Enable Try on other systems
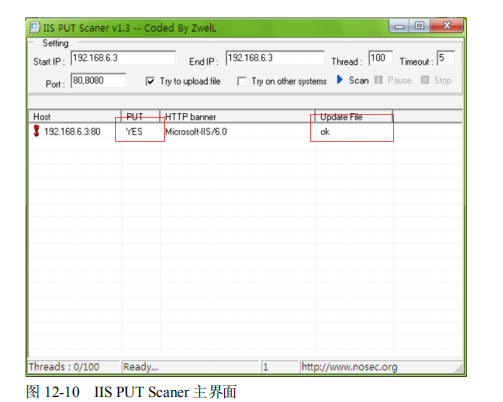Image resolution: width=503 pixels, height=402 pixels. click(x=242, y=81)
